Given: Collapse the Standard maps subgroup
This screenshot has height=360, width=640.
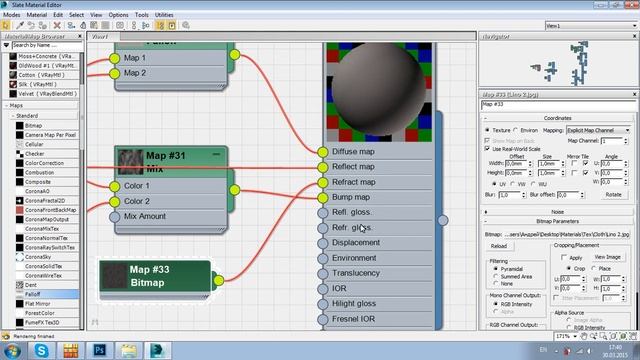Looking at the screenshot, I should click(12, 116).
